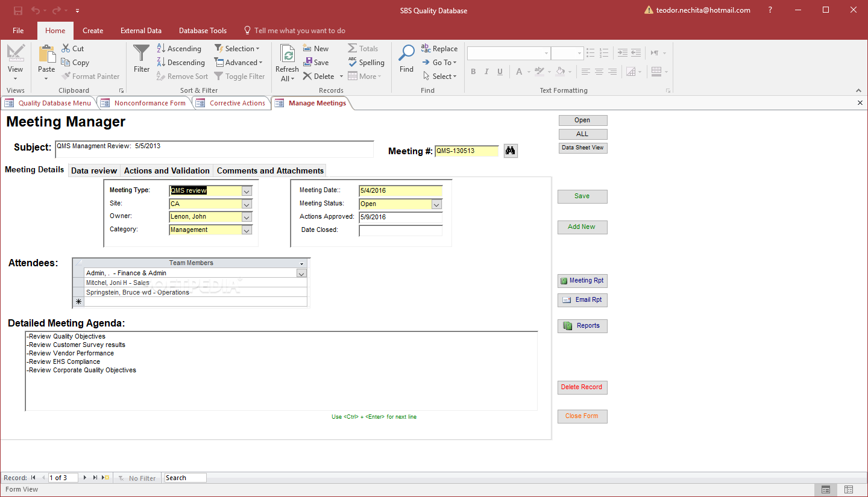Screen dimensions: 868x497
Task: Click Tell me what you want to do
Action: coord(295,31)
